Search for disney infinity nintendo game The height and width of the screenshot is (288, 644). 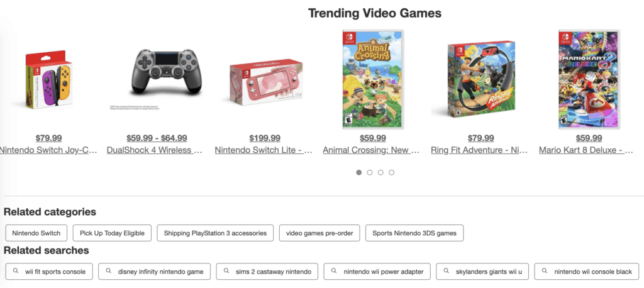[155, 272]
